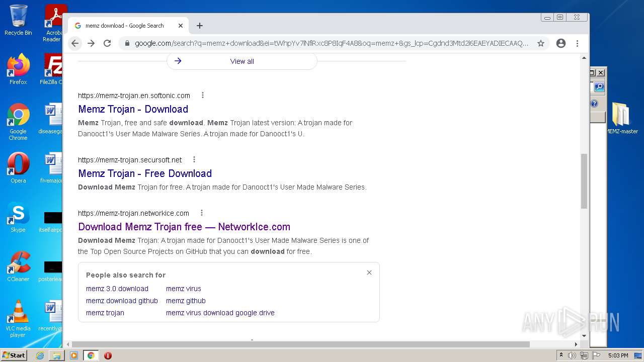Image resolution: width=644 pixels, height=362 pixels.
Task: Click taskbar clock 5:03 PM
Action: click(x=618, y=355)
